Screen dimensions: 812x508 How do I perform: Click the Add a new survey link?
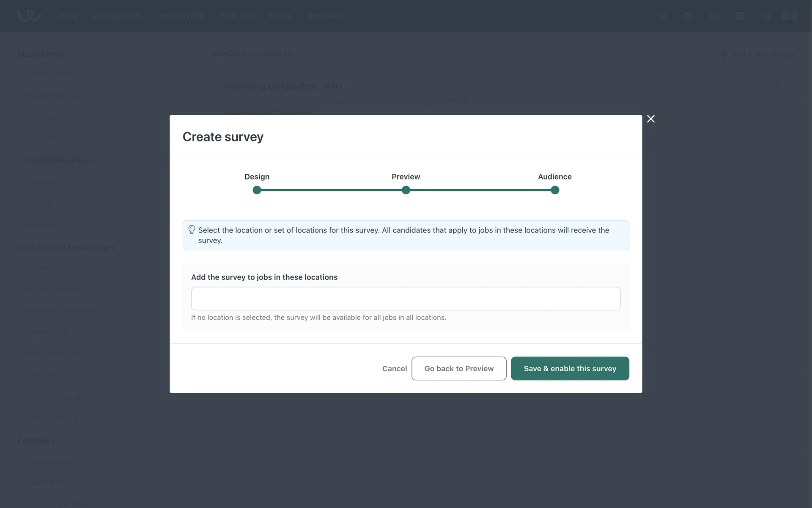tap(758, 54)
